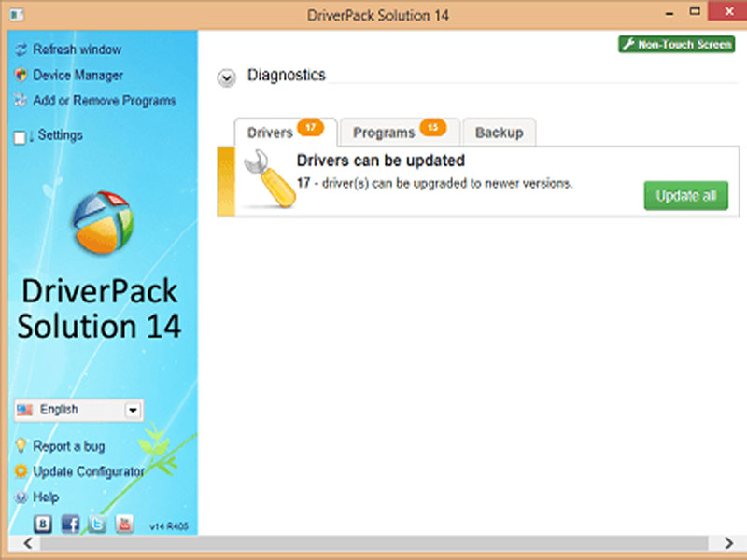747x560 pixels.
Task: Click the Drivers can be updated heading
Action: point(381,161)
